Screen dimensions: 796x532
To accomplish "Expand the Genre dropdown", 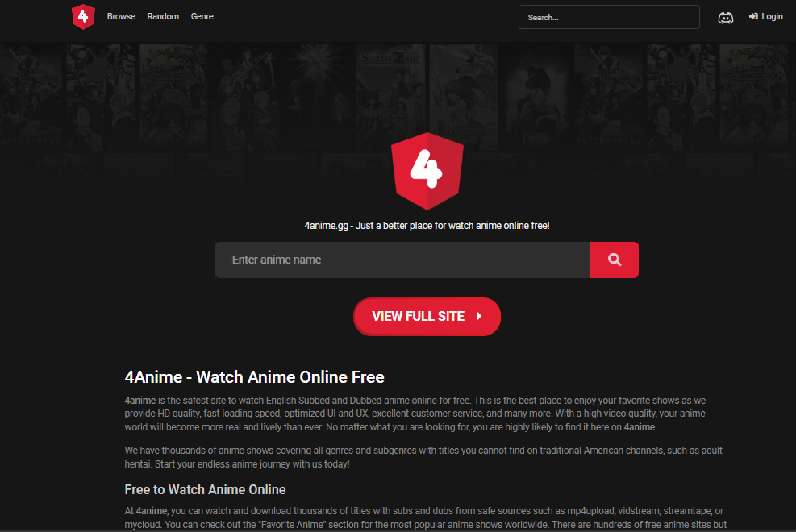I will point(202,16).
